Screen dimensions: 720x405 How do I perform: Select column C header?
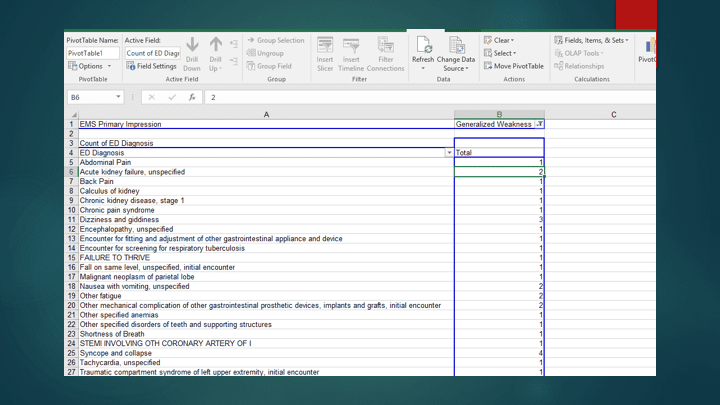click(x=613, y=115)
